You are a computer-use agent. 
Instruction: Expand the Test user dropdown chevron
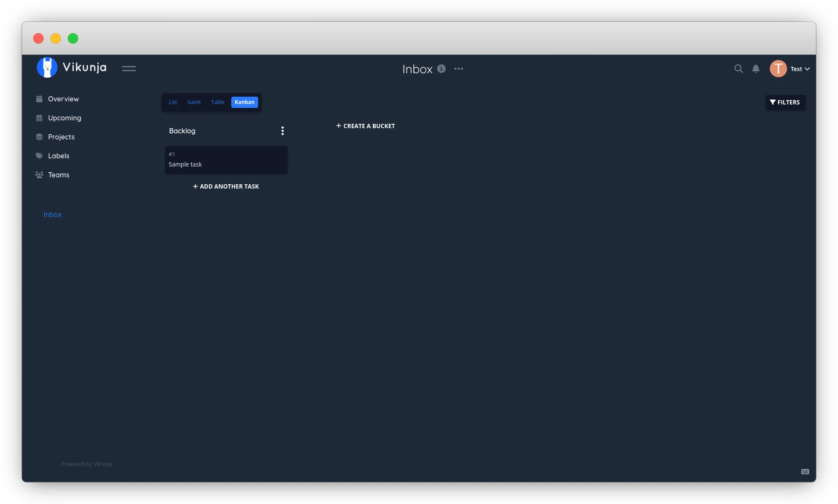[807, 69]
